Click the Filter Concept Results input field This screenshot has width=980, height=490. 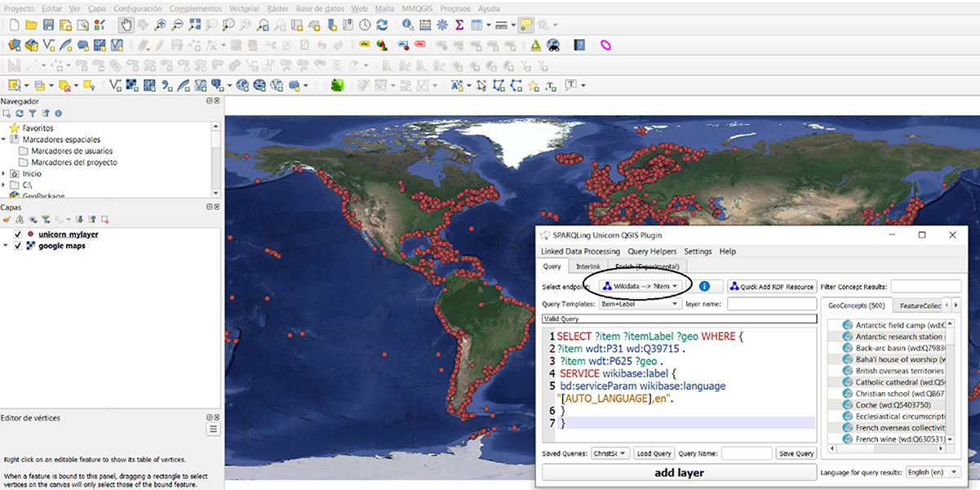point(925,287)
